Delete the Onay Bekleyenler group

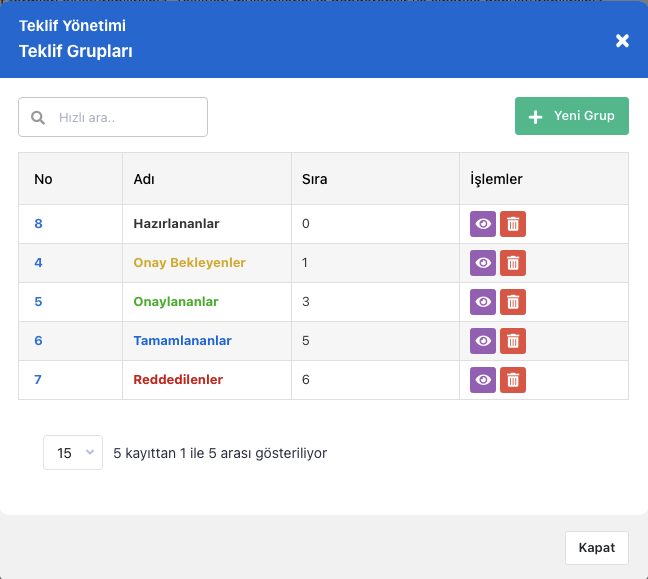coord(513,263)
